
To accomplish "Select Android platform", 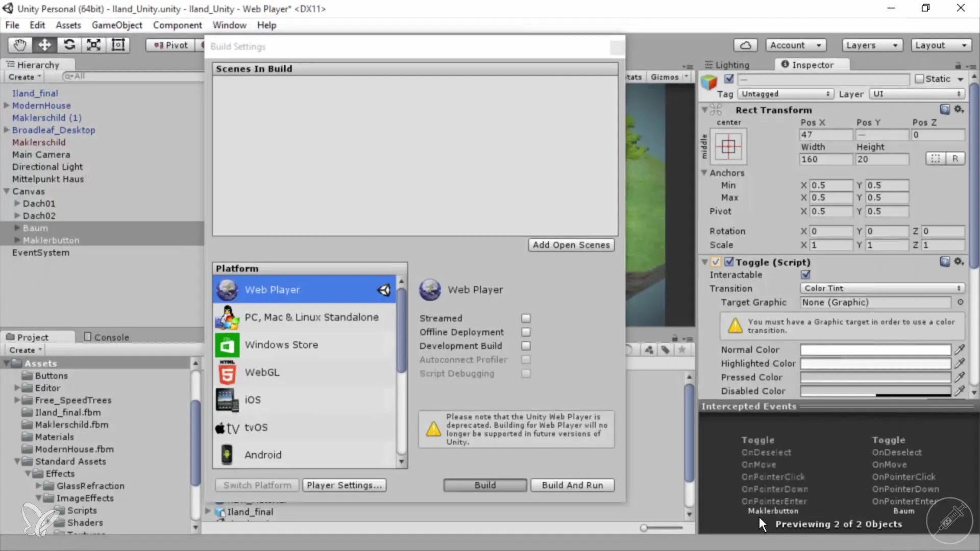I will [304, 455].
